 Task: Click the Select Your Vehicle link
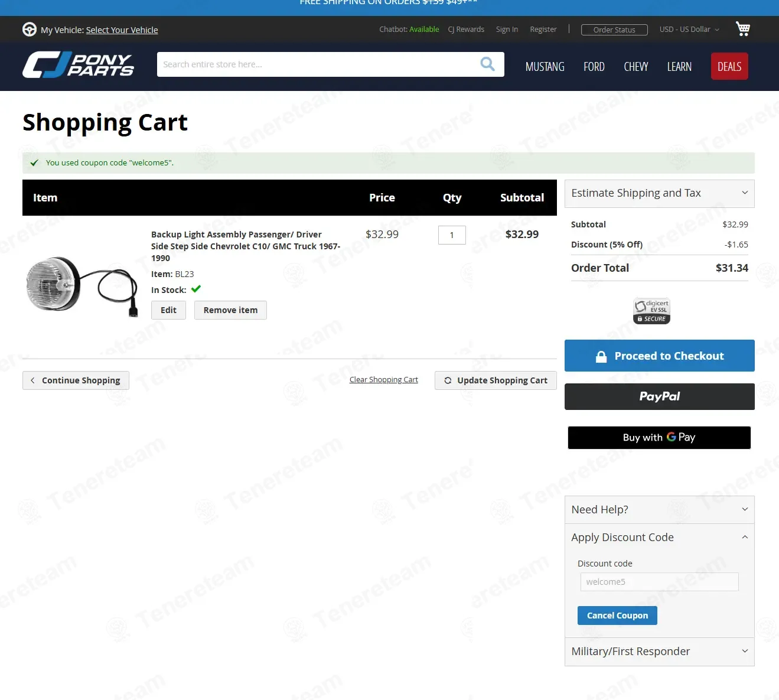(x=122, y=30)
